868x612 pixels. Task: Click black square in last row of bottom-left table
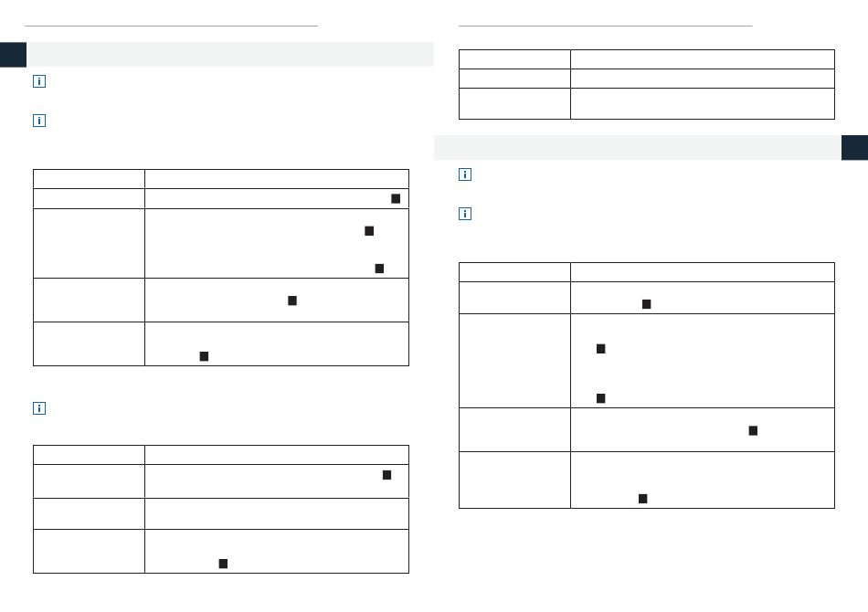pos(223,564)
